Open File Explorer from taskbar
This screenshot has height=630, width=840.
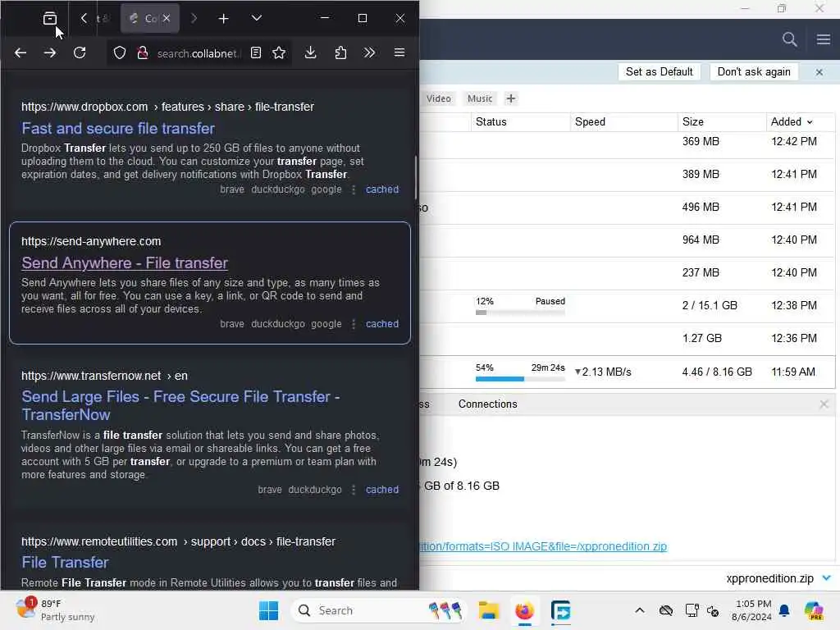[489, 610]
